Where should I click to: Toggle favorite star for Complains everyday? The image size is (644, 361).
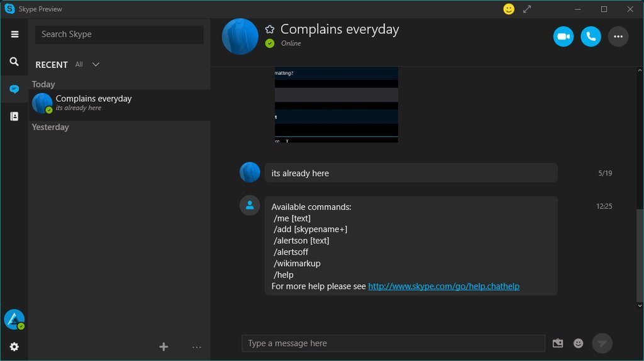coord(270,30)
